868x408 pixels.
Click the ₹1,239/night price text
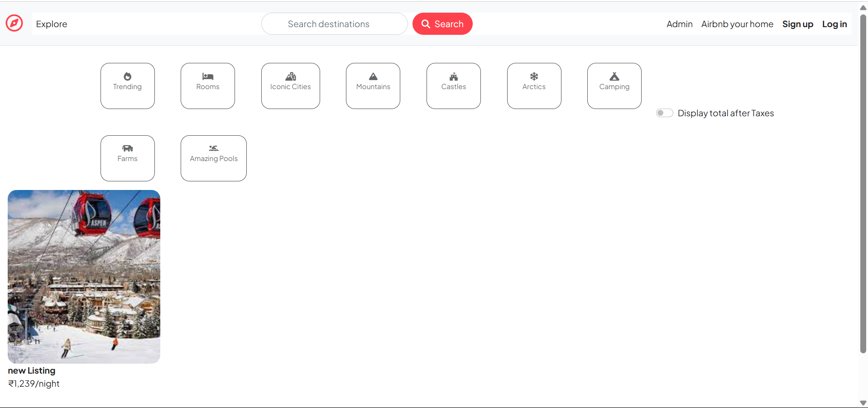tap(34, 384)
